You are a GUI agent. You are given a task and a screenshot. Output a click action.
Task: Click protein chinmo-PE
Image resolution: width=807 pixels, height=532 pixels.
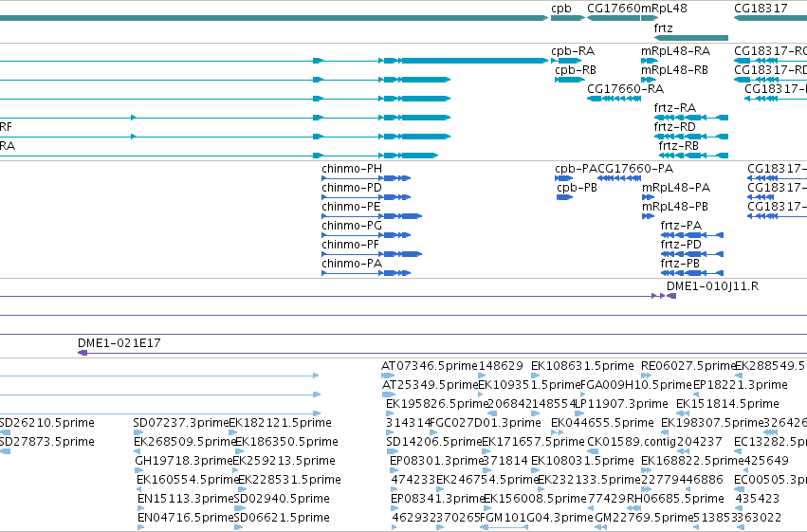[x=372, y=216]
